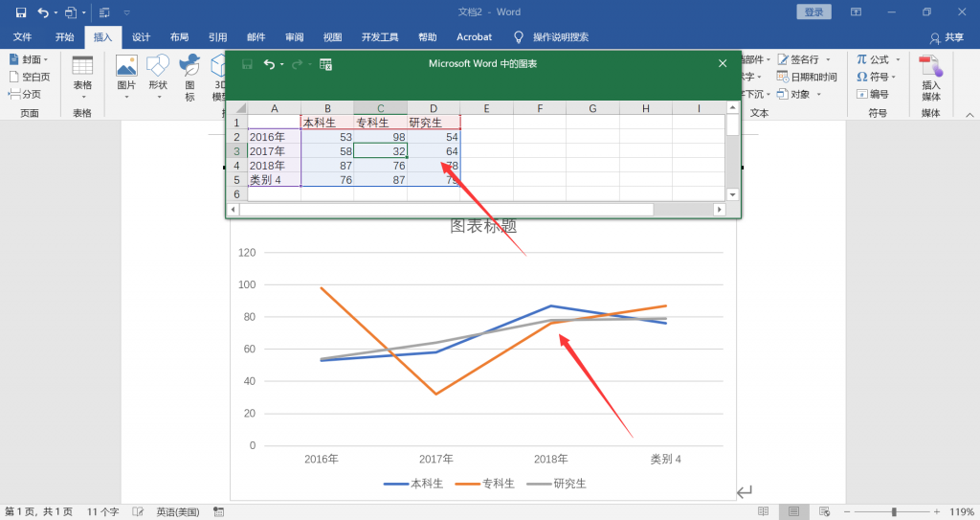
Task: Expand Undo dropdown in chart data window
Action: click(282, 64)
